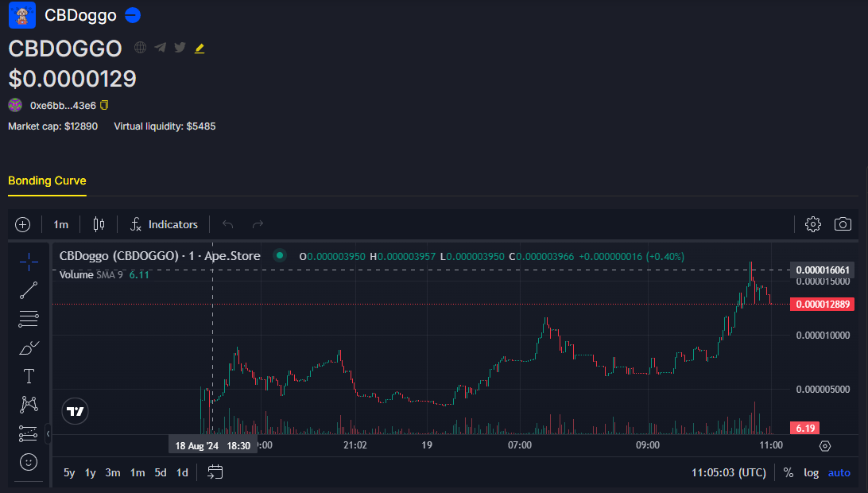The height and width of the screenshot is (493, 868).
Task: Copy the contract address 0xe6bb...43e6
Action: (x=104, y=105)
